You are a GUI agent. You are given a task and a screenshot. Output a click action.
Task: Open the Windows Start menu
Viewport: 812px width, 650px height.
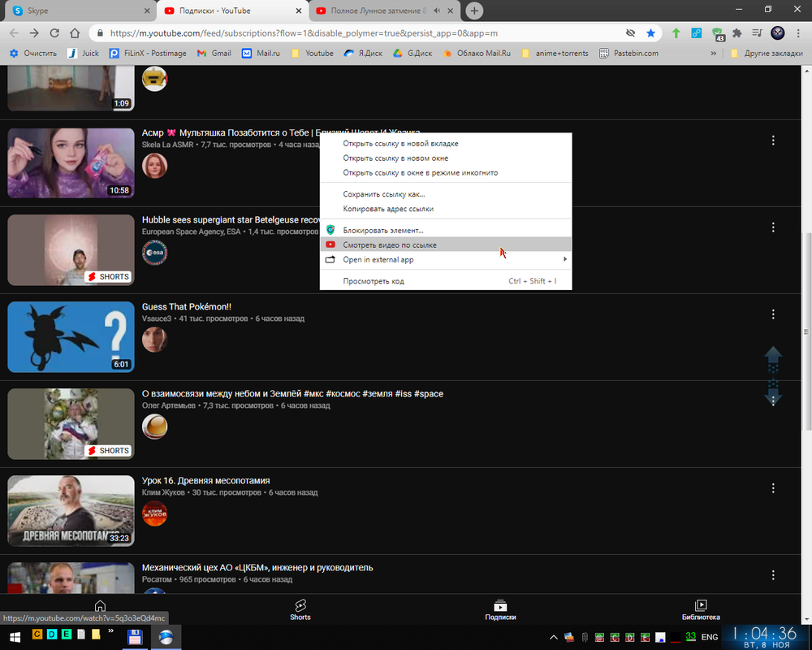[15, 637]
